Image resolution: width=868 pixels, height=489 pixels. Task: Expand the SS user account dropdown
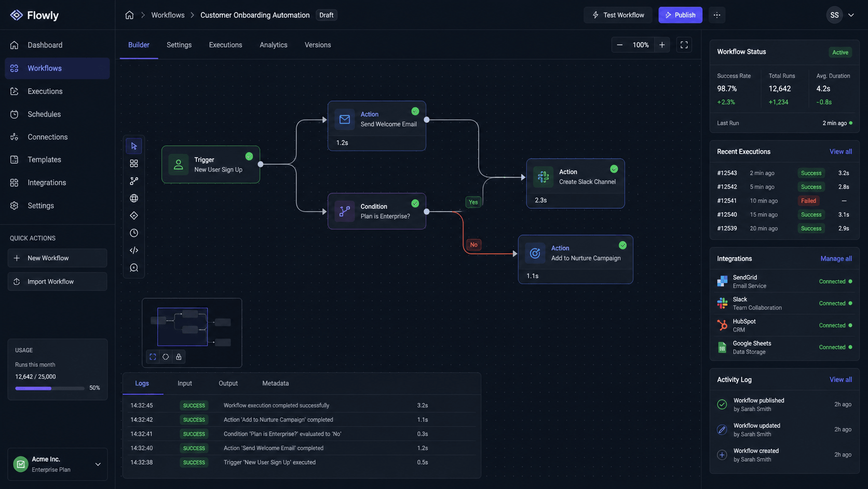[840, 15]
